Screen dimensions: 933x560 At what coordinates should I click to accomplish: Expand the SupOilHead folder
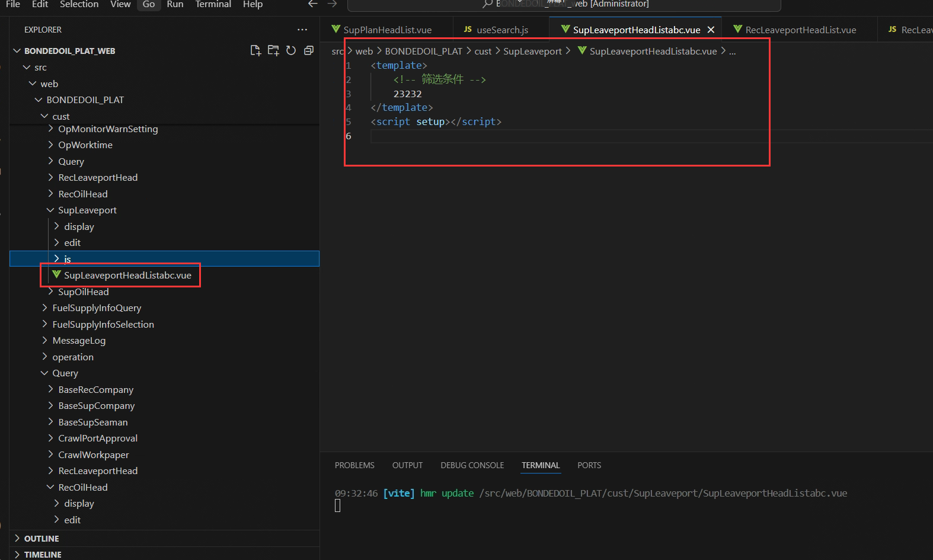point(165,292)
